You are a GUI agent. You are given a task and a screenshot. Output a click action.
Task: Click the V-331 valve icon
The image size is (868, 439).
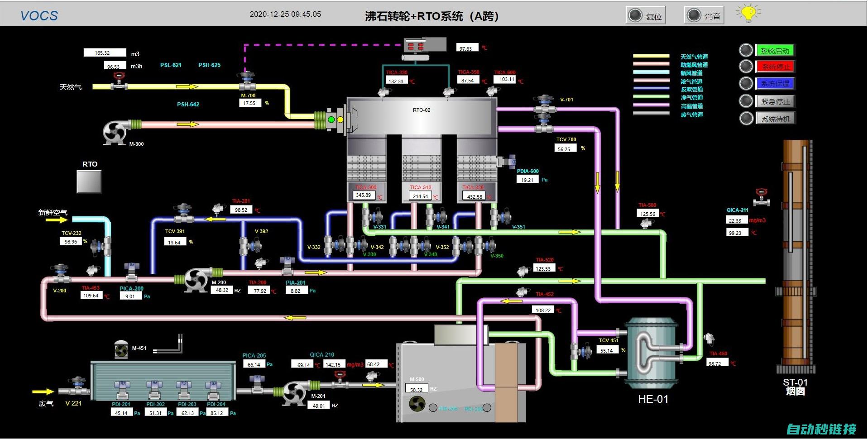pos(372,216)
